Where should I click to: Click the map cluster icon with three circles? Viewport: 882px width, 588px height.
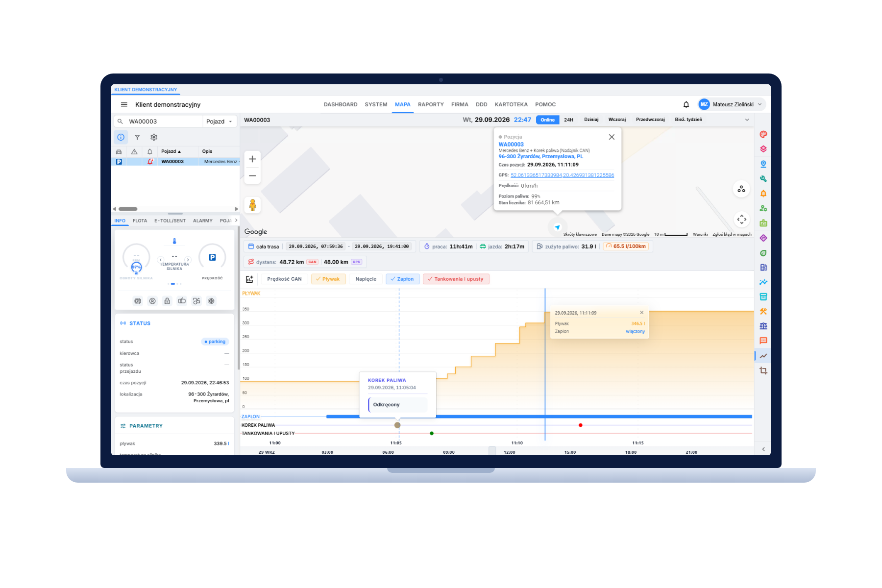(x=741, y=189)
